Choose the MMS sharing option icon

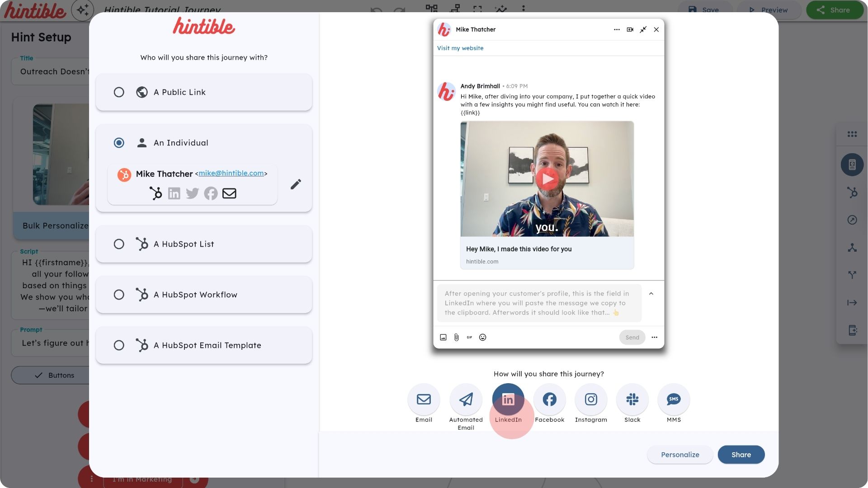pos(673,399)
